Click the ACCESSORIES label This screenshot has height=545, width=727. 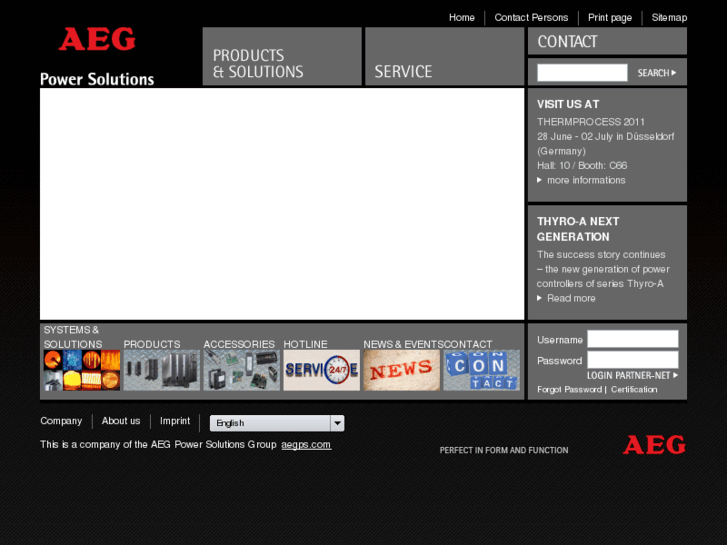[239, 344]
